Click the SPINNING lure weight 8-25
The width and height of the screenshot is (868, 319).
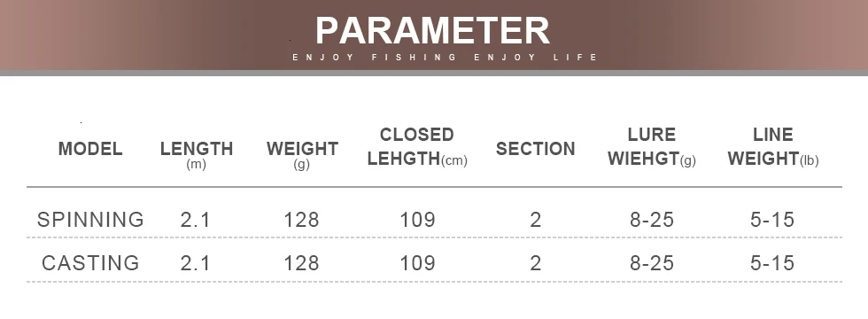[x=652, y=220]
